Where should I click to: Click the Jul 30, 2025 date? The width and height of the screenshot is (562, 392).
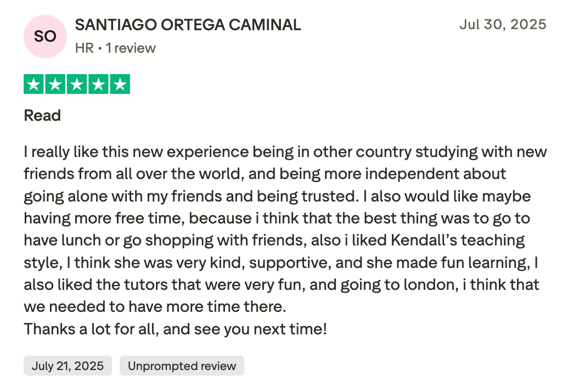click(503, 24)
